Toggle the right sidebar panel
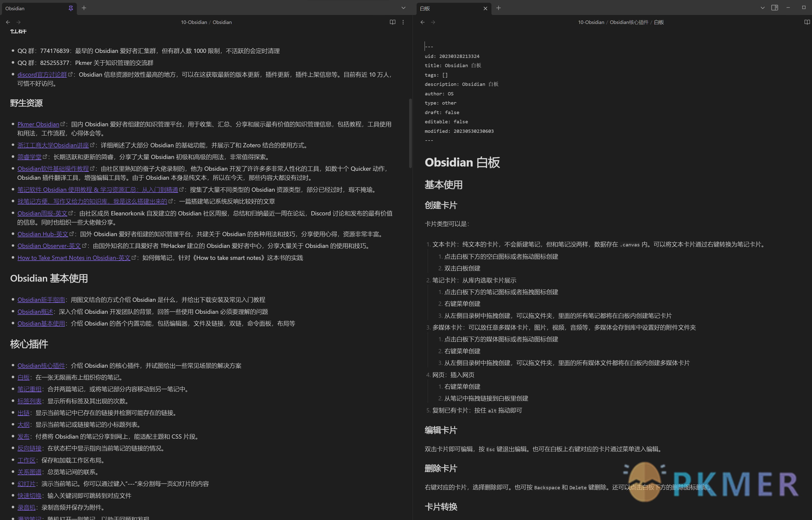Image resolution: width=812 pixels, height=520 pixels. click(775, 8)
